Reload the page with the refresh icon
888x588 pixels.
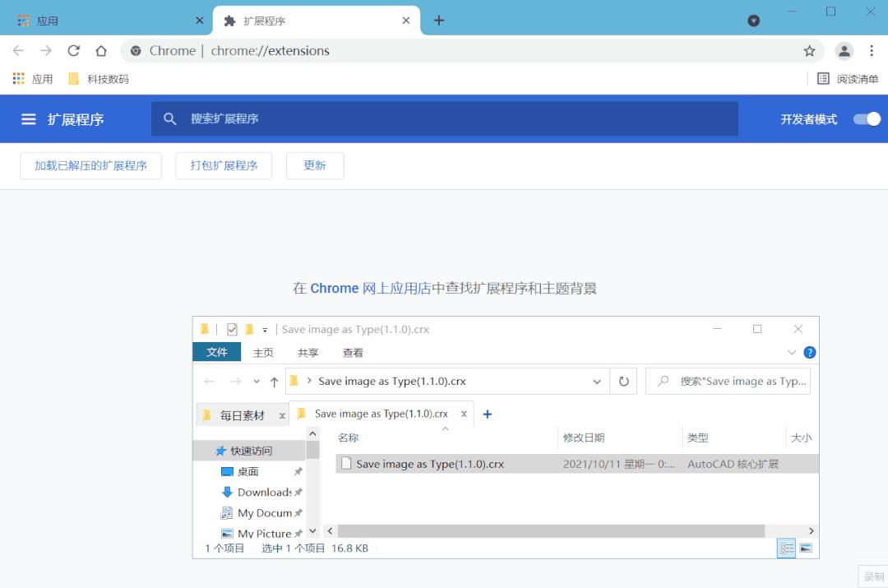click(x=73, y=50)
